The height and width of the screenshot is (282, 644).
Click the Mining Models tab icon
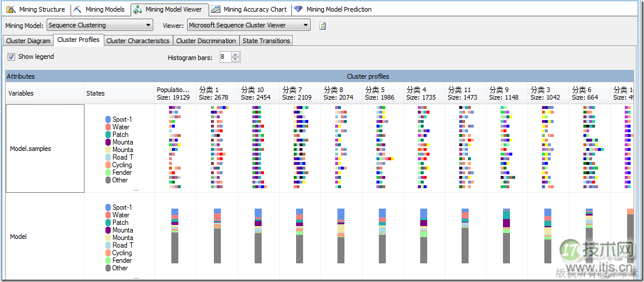(78, 9)
